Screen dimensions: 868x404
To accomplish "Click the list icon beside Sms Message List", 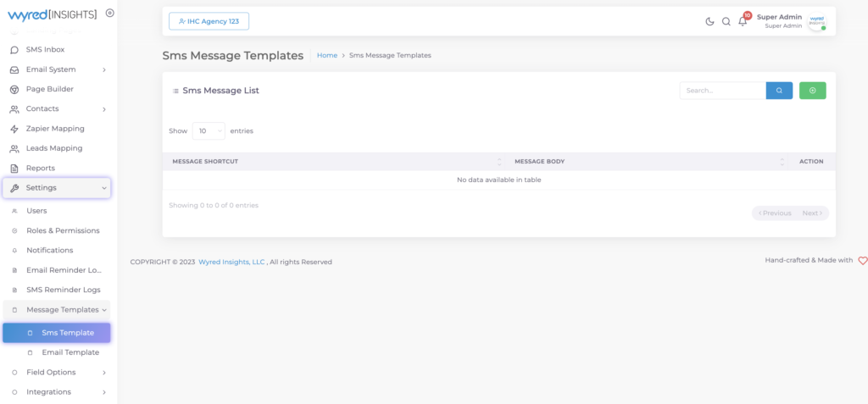I will (175, 91).
